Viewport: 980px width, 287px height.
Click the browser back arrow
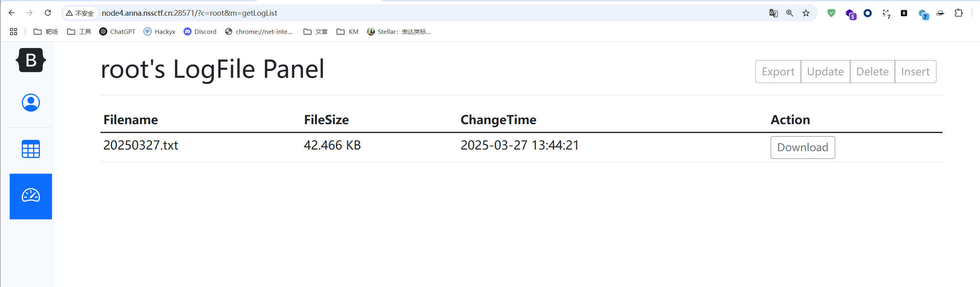pos(11,13)
